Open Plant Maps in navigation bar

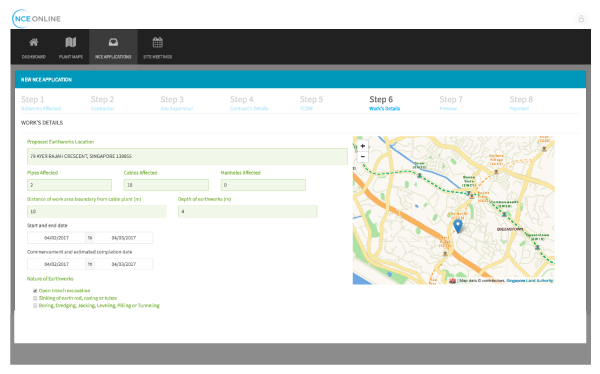pos(71,47)
